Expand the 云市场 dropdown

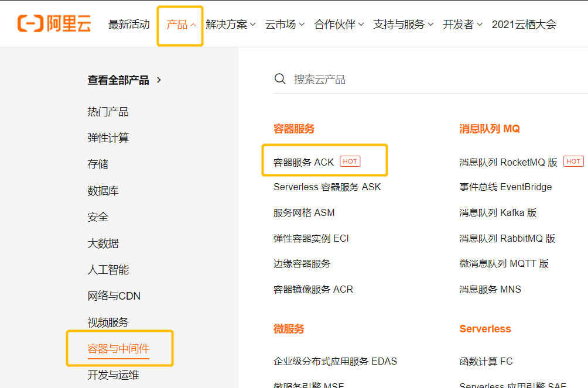[285, 25]
